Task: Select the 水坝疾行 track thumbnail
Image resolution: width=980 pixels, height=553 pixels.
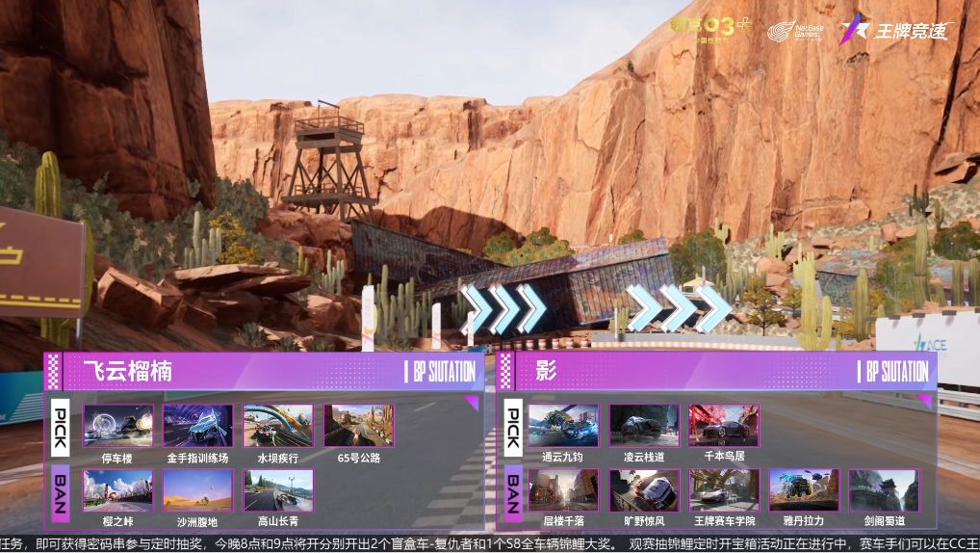Action: (278, 426)
